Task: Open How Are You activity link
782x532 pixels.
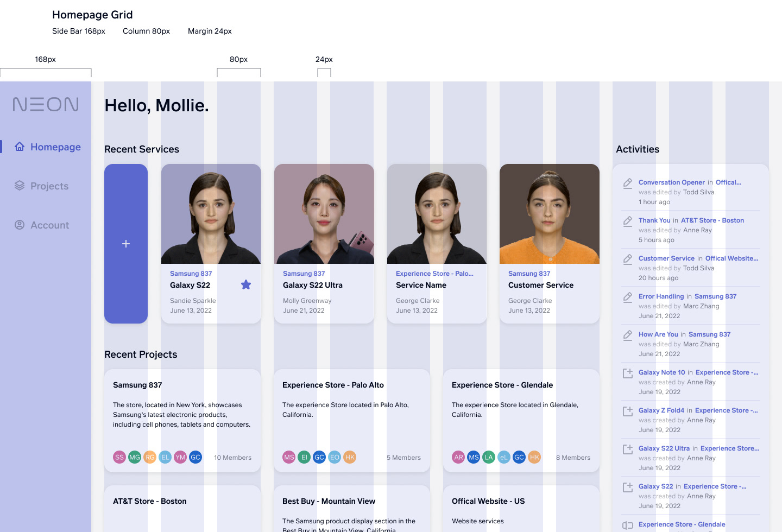Action: (x=658, y=334)
